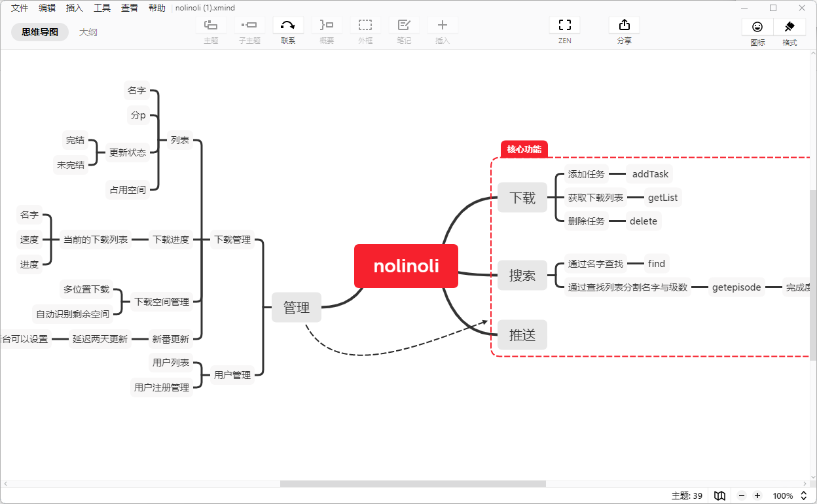Click the Subtopic (子主题) toolbar icon

249,26
